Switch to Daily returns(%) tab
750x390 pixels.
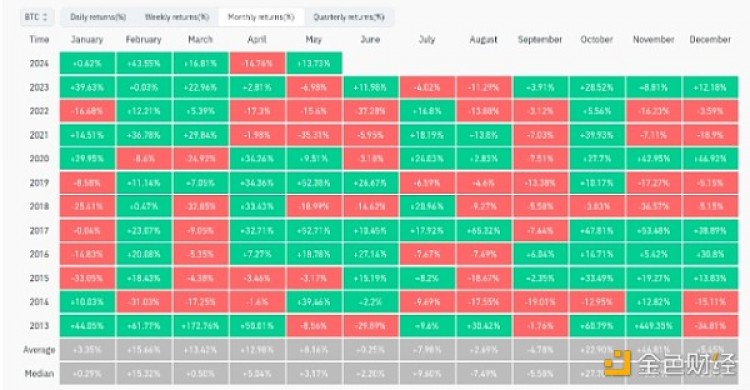pos(98,17)
